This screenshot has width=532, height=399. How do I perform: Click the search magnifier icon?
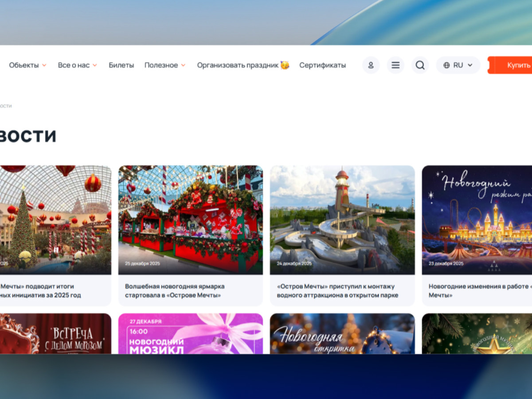(x=420, y=65)
